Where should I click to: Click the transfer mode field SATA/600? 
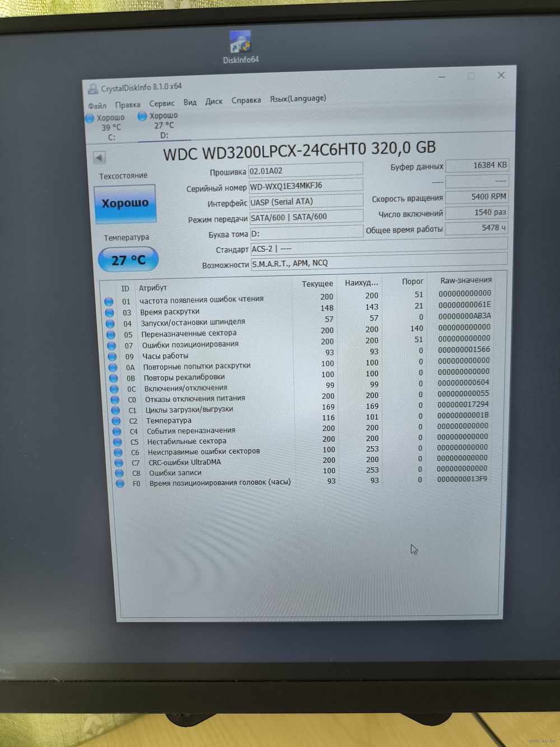(x=306, y=216)
